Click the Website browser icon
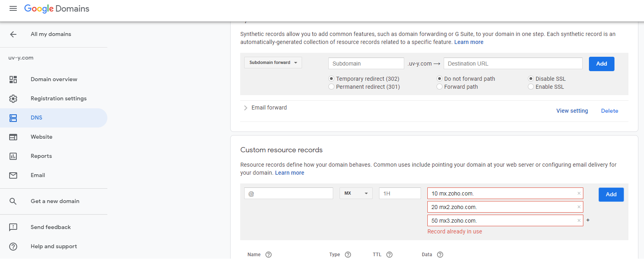This screenshot has height=259, width=644. [13, 137]
